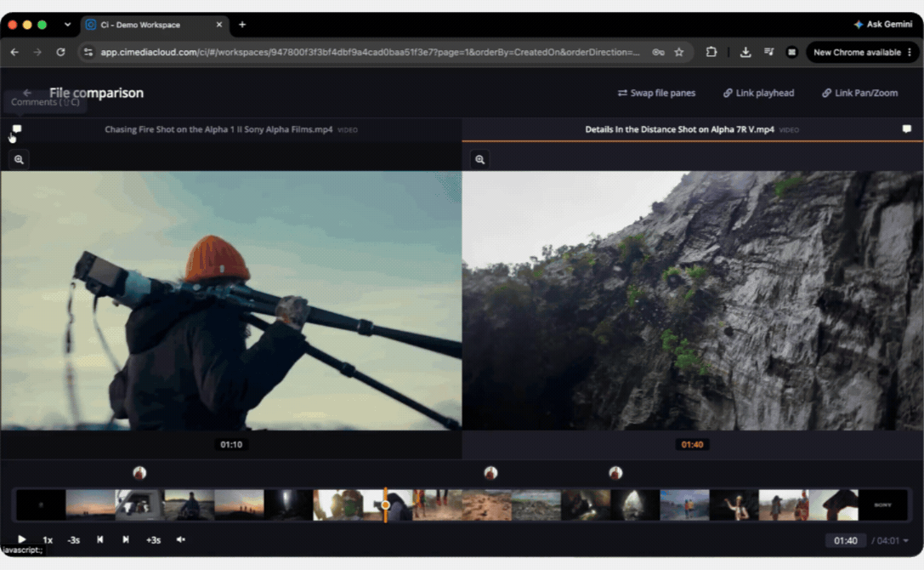This screenshot has width=924, height=570.
Task: Go back from File comparison
Action: (27, 93)
